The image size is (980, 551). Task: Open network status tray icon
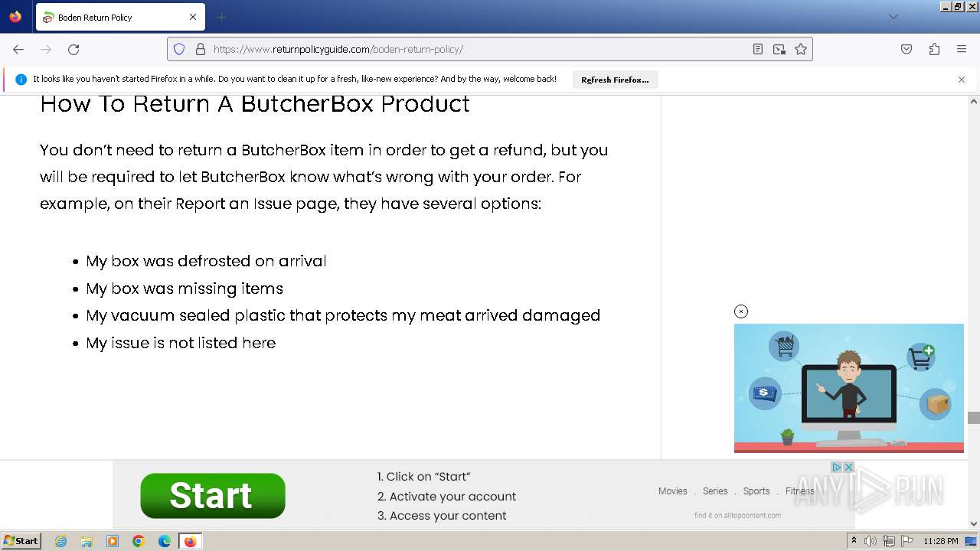(889, 541)
